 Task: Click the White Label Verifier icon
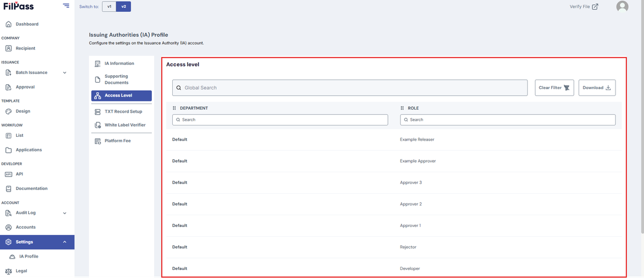(x=97, y=125)
